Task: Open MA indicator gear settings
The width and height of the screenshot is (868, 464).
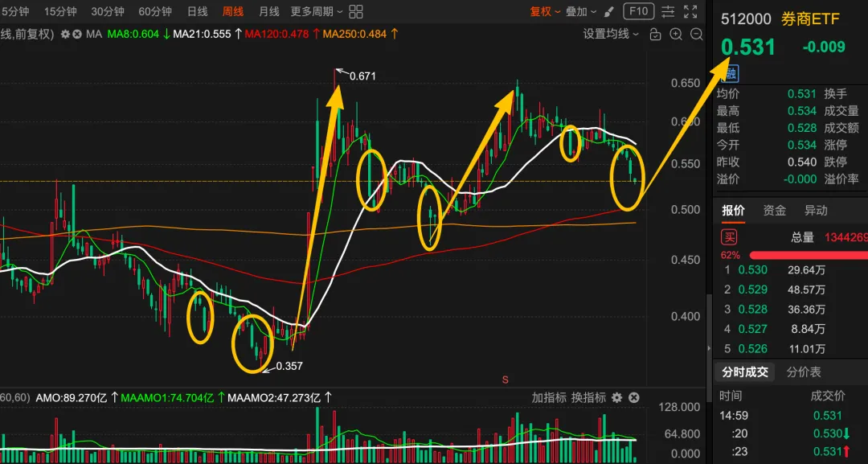Action: pos(65,35)
